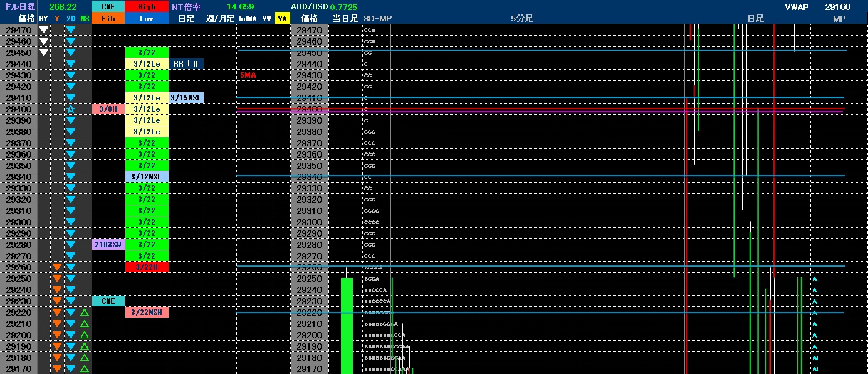Image resolution: width=868 pixels, height=374 pixels.
Task: Click the VWAP label
Action: [797, 7]
